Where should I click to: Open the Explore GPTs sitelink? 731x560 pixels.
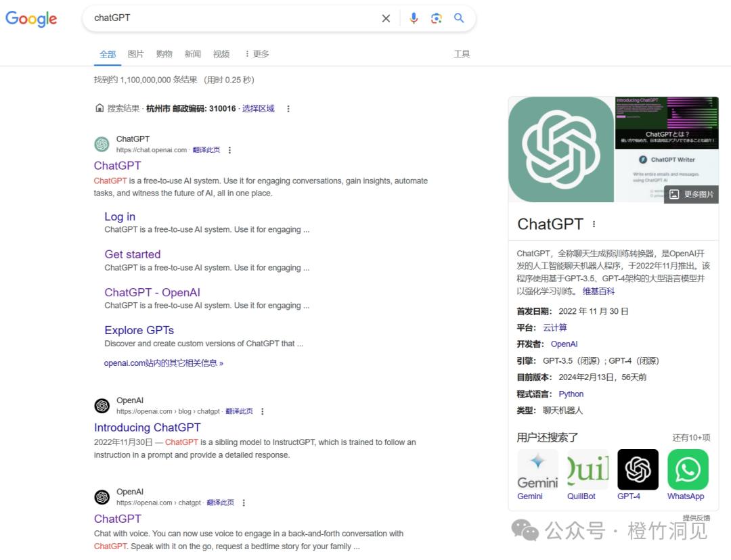(x=139, y=330)
